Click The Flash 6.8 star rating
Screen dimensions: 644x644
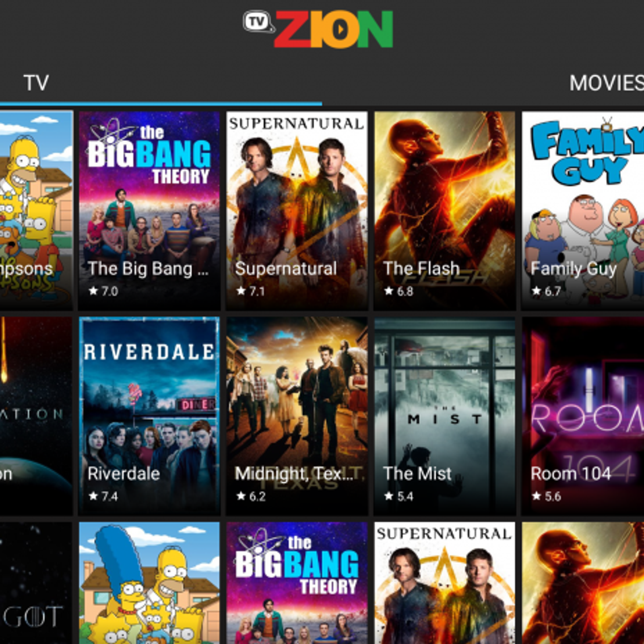click(398, 291)
